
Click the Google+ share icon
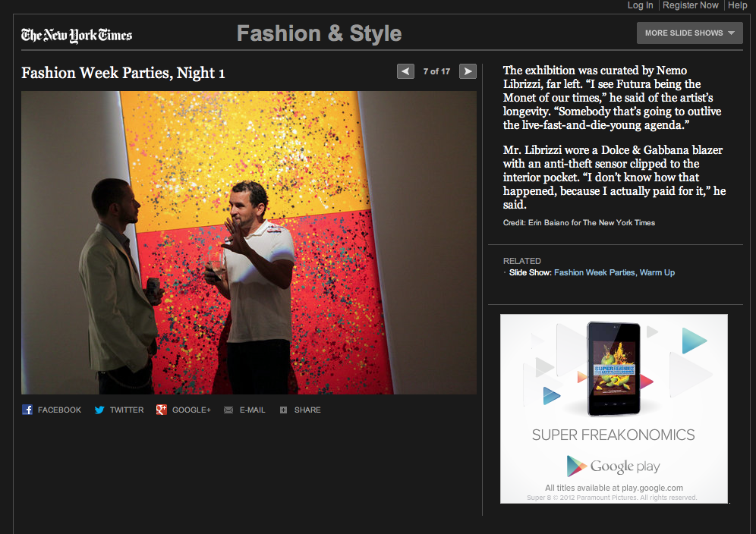click(x=161, y=410)
